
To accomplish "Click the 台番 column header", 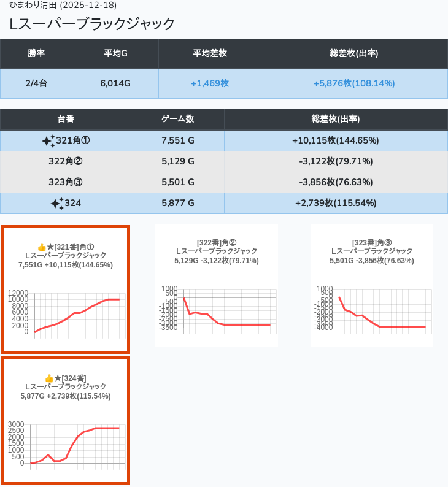I will [x=66, y=119].
